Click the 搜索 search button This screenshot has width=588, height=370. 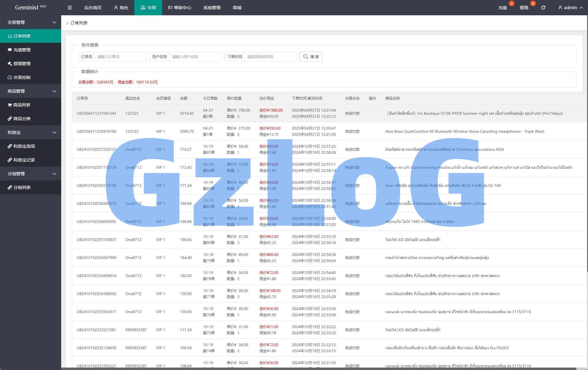tap(311, 57)
